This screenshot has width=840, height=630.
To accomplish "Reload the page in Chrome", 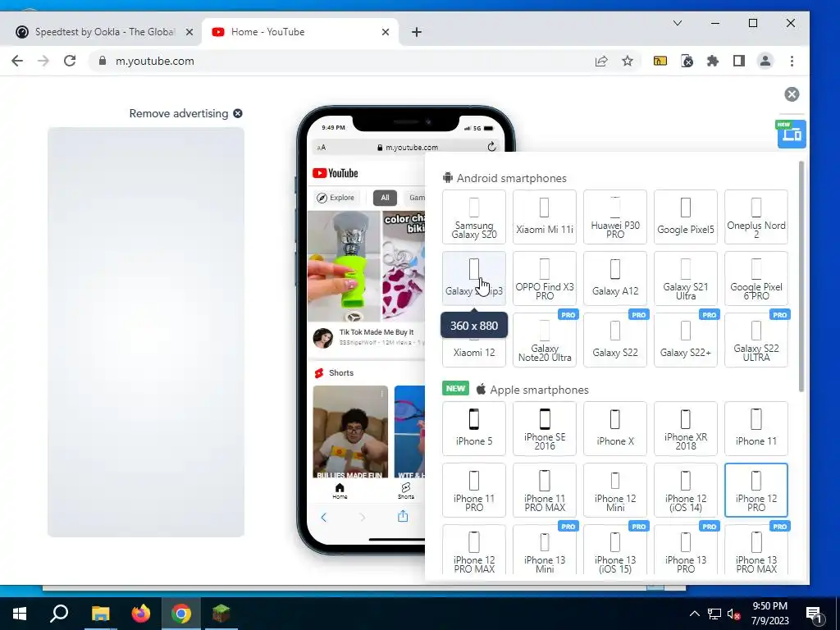I will tap(70, 61).
